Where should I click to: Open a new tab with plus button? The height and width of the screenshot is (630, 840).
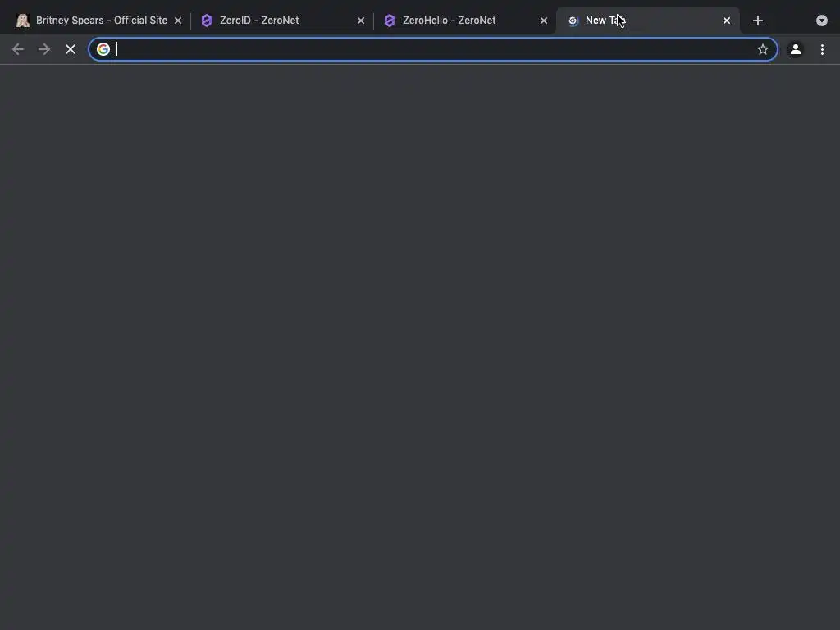757,21
